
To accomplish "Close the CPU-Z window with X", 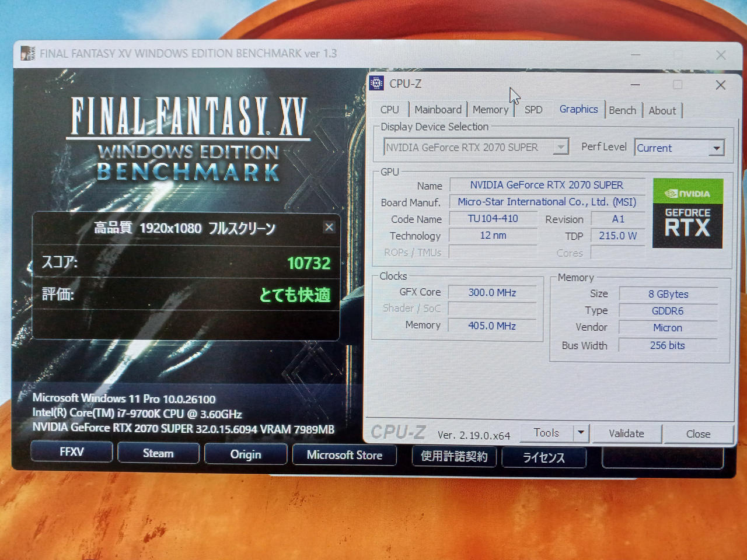I will click(x=721, y=85).
